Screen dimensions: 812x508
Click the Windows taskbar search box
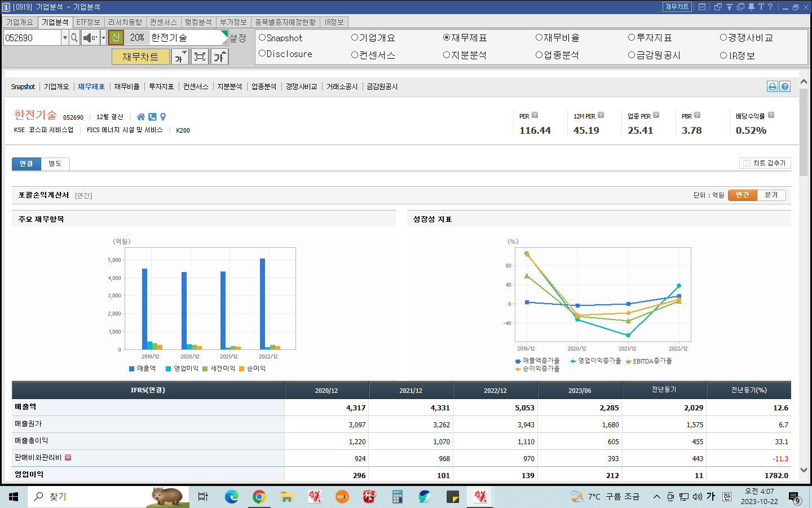108,497
